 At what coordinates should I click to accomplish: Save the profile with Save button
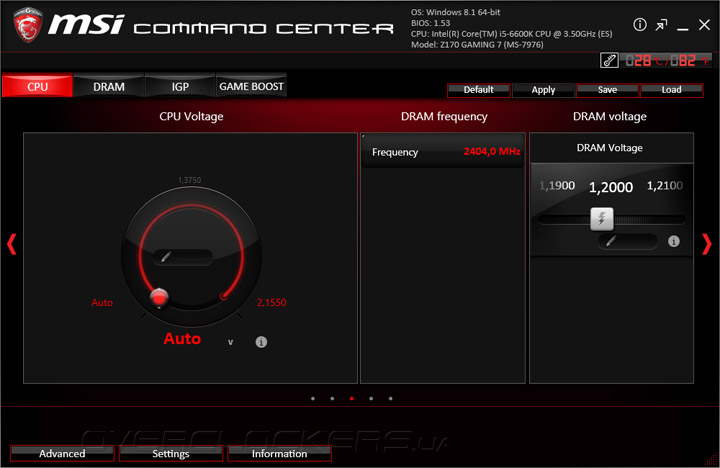tap(607, 90)
